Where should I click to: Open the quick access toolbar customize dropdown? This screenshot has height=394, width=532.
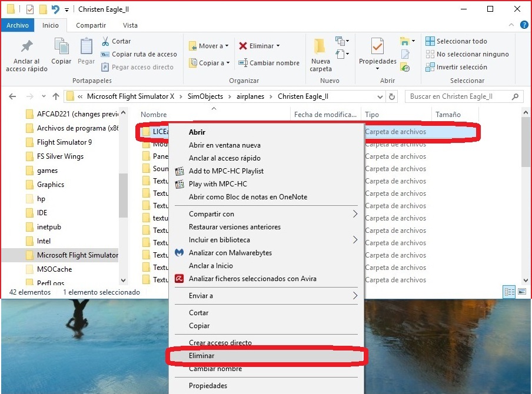pos(67,10)
